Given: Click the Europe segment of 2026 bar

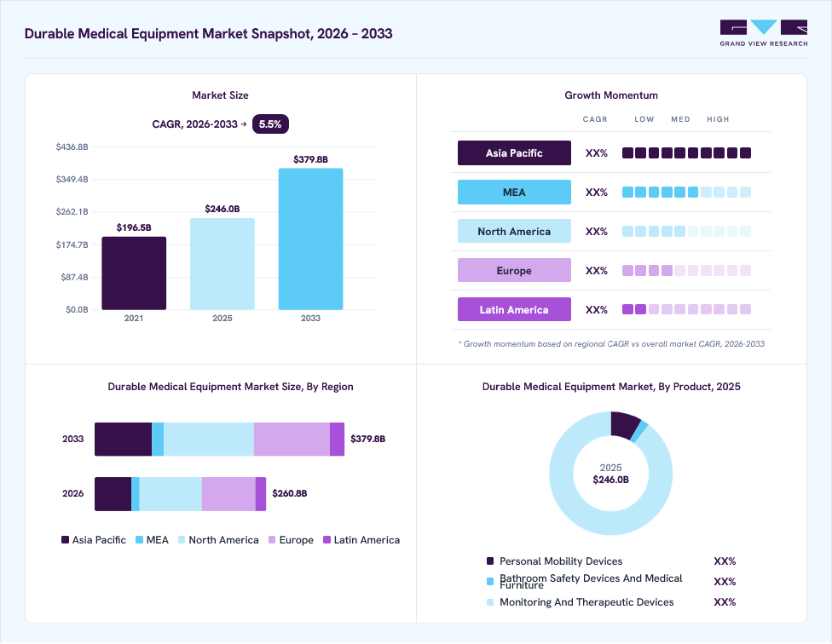Looking at the screenshot, I should (228, 494).
